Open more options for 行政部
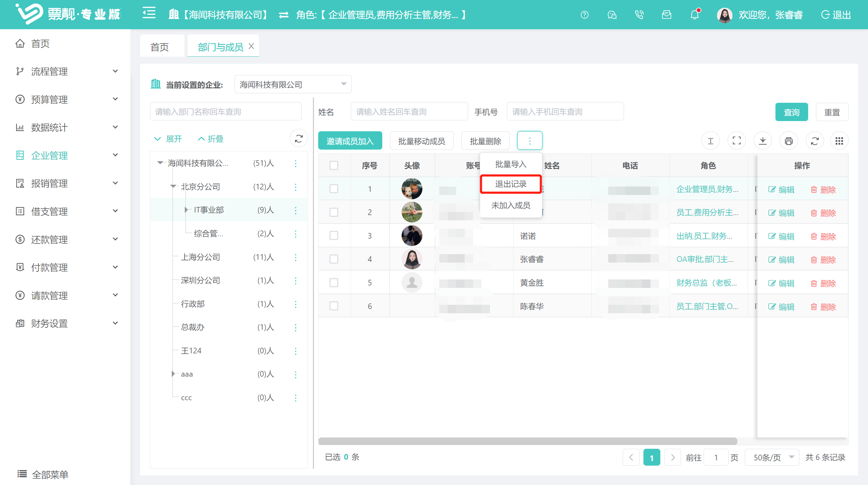This screenshot has height=485, width=868. pos(296,304)
